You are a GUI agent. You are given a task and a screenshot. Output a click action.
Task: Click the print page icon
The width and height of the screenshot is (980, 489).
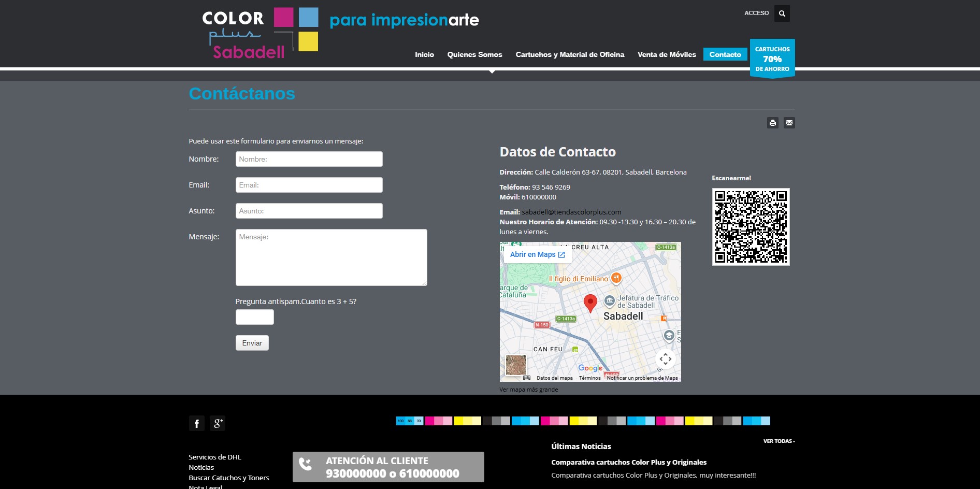point(773,123)
